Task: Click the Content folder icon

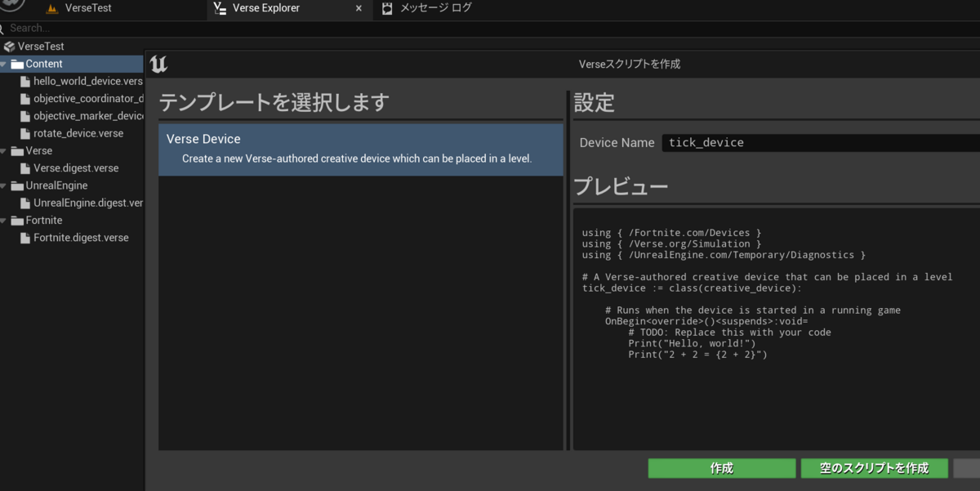Action: (17, 64)
